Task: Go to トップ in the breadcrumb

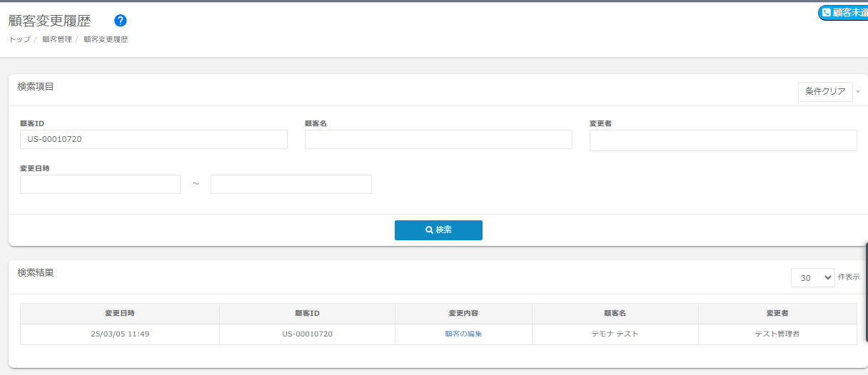Action: [19, 40]
